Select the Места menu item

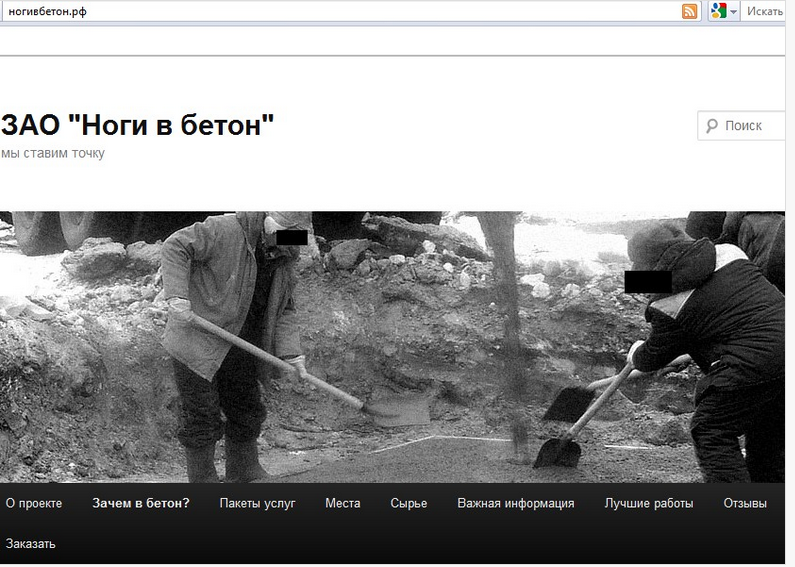[x=342, y=503]
